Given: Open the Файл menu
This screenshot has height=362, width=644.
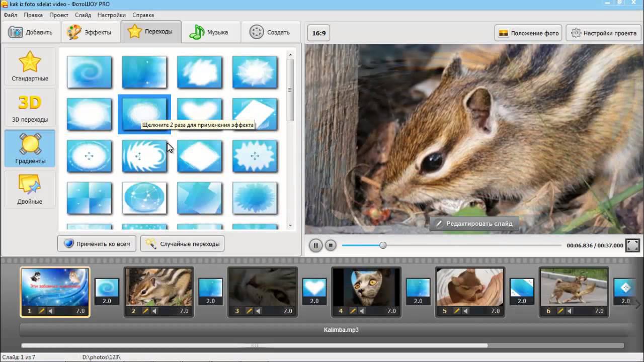Looking at the screenshot, I should coord(11,15).
